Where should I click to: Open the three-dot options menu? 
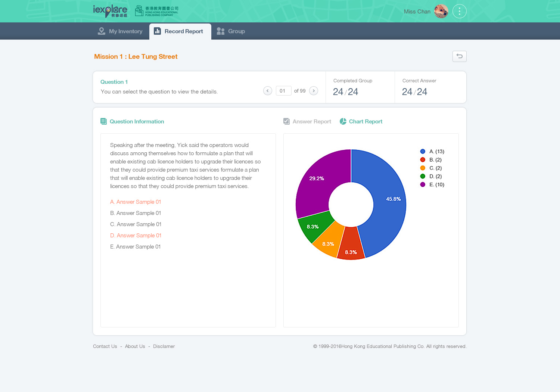coord(459,11)
